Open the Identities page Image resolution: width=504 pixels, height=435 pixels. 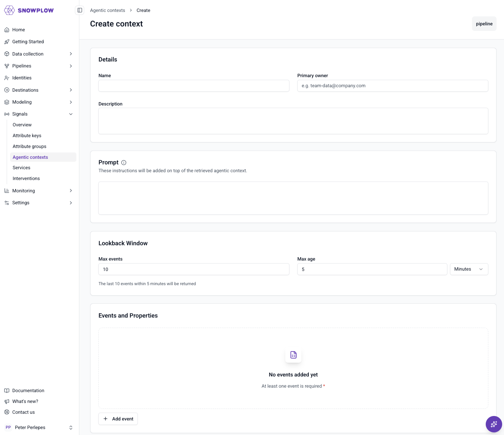(22, 78)
